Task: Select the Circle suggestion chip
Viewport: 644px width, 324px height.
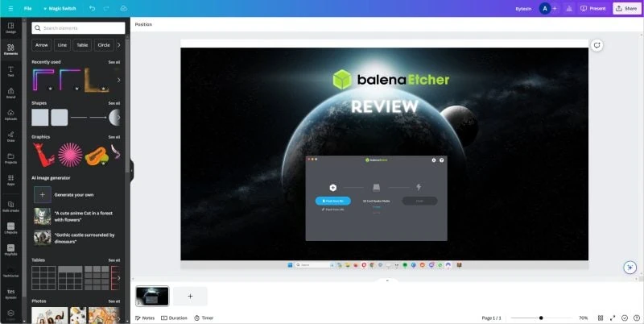Action: click(x=104, y=45)
